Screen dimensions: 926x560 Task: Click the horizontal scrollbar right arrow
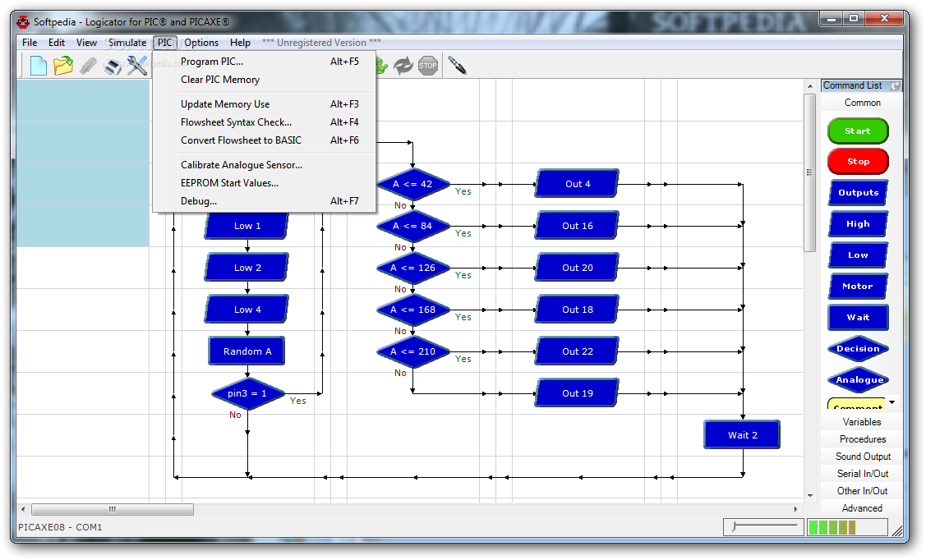[795, 509]
